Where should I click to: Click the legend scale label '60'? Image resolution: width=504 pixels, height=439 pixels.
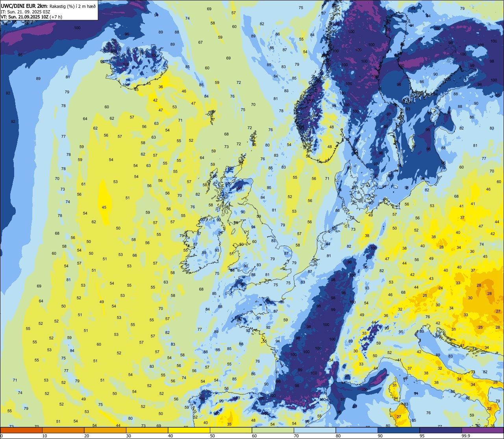tap(254, 436)
